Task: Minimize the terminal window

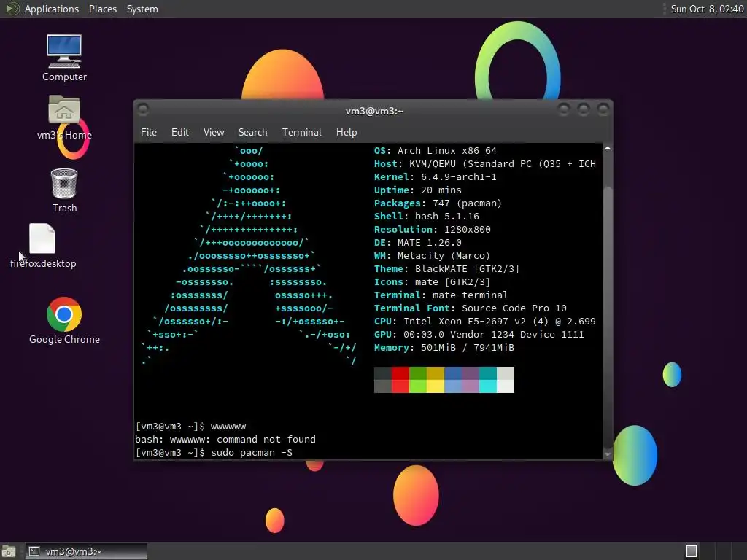Action: point(564,110)
